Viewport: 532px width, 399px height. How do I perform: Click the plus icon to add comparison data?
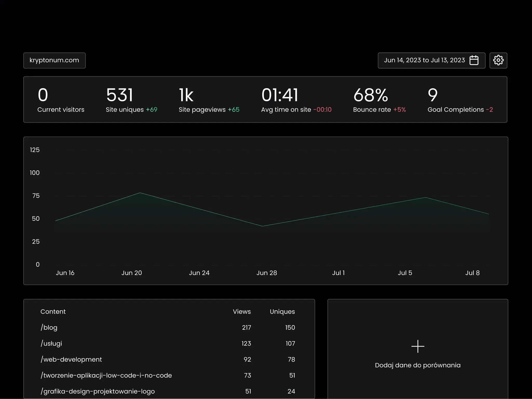[x=417, y=346]
